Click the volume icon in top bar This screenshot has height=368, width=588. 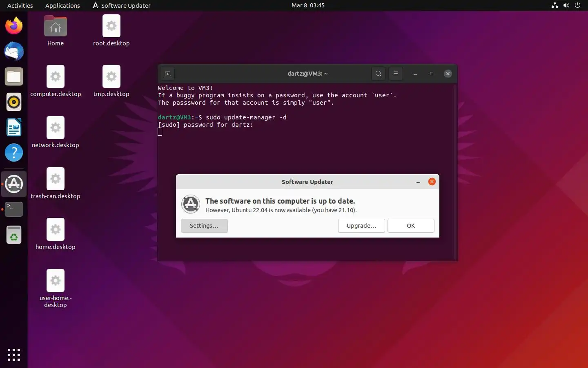566,5
